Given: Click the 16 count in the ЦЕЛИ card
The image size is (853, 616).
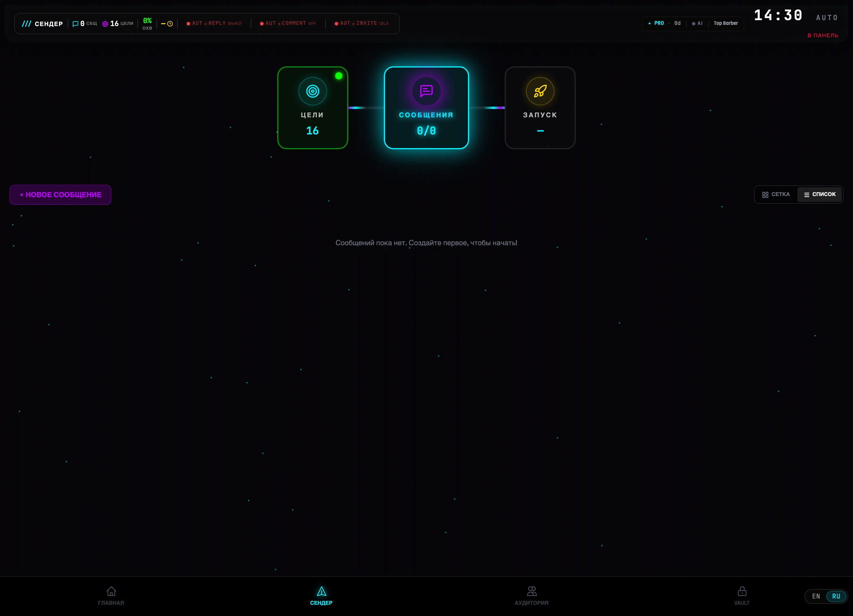Looking at the screenshot, I should [x=312, y=131].
